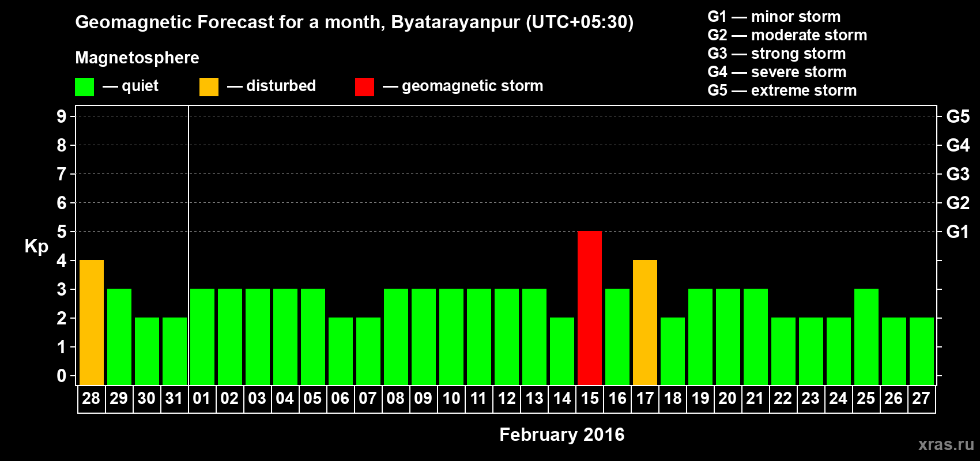
Task: Click the date label 28 on the axis
Action: [91, 399]
